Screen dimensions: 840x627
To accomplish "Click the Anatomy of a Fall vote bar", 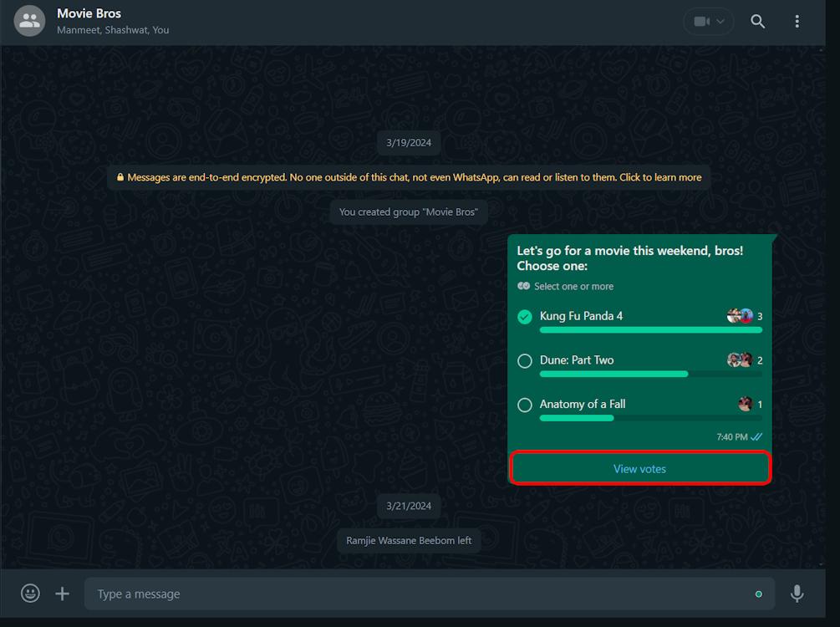I will [x=650, y=418].
